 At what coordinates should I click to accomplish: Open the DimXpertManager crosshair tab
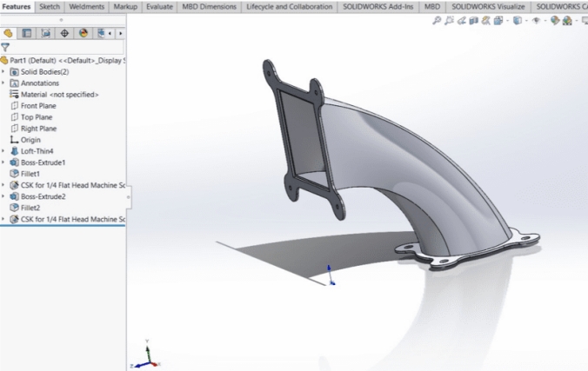[64, 33]
